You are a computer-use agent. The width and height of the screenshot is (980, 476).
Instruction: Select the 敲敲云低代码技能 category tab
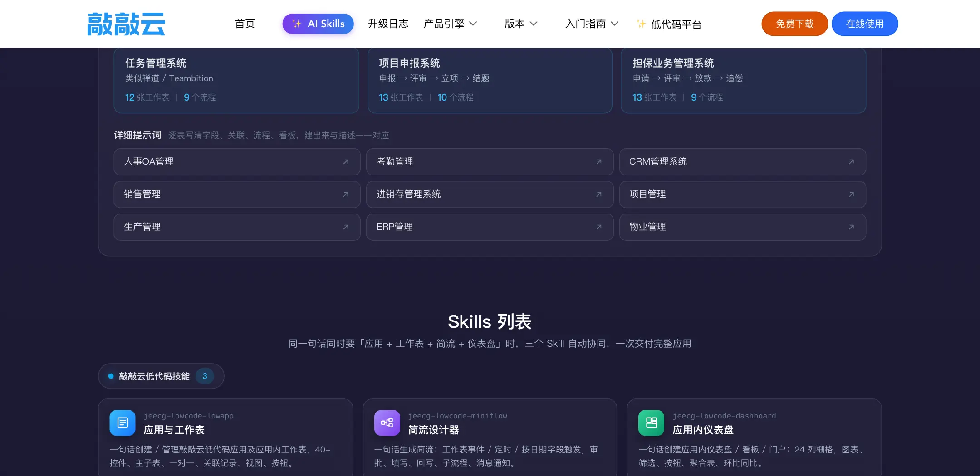161,376
